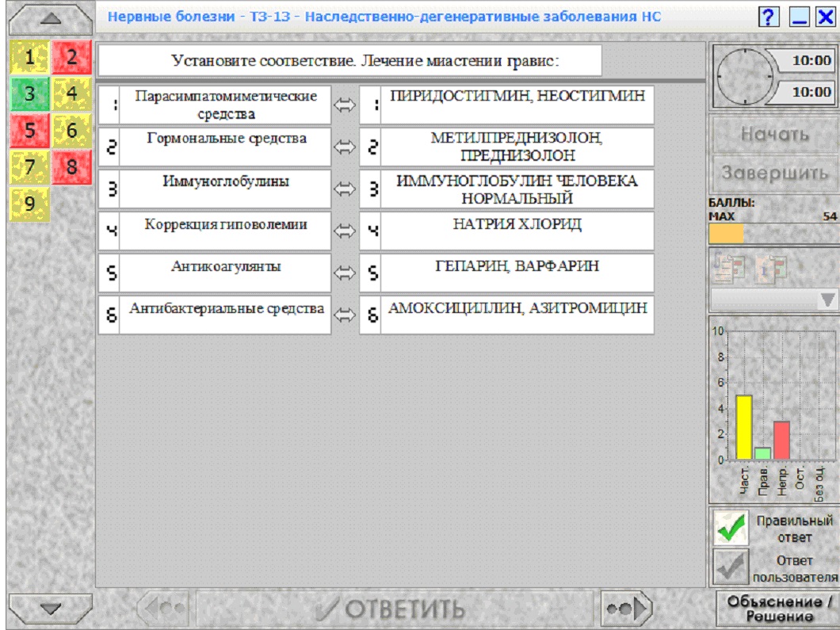The width and height of the screenshot is (840, 630).
Task: Go to question 5 tile
Action: [x=29, y=130]
